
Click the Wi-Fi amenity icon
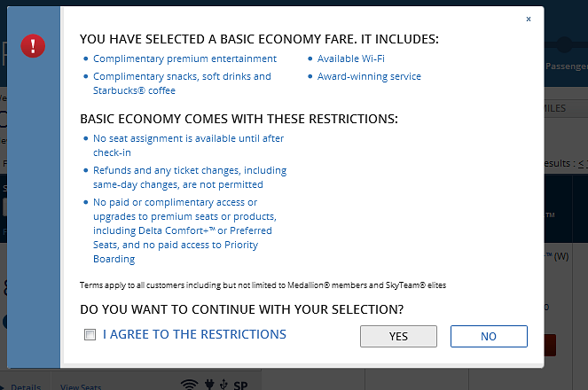pyautogui.click(x=190, y=385)
